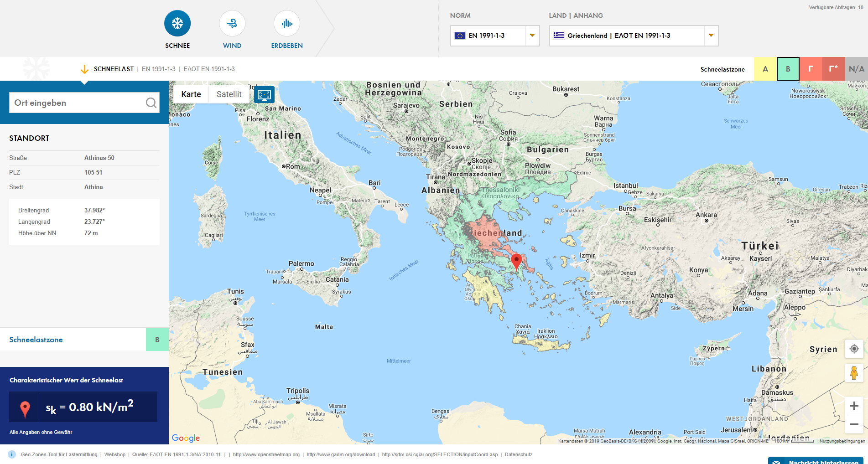Viewport: 868px width, 464px height.
Task: Open the Datenschutz link in the footer
Action: pyautogui.click(x=518, y=454)
